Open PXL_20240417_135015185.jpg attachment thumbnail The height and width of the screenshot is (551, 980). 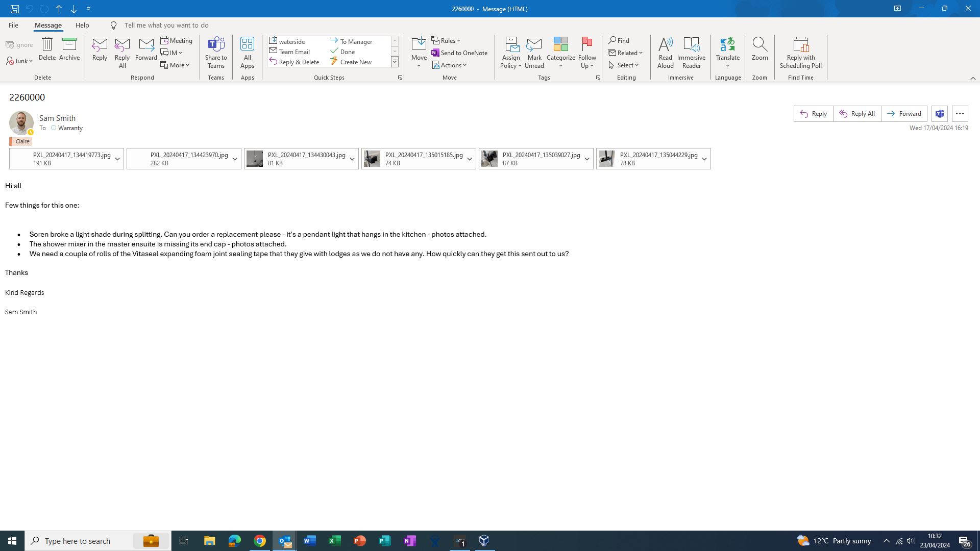pyautogui.click(x=372, y=159)
